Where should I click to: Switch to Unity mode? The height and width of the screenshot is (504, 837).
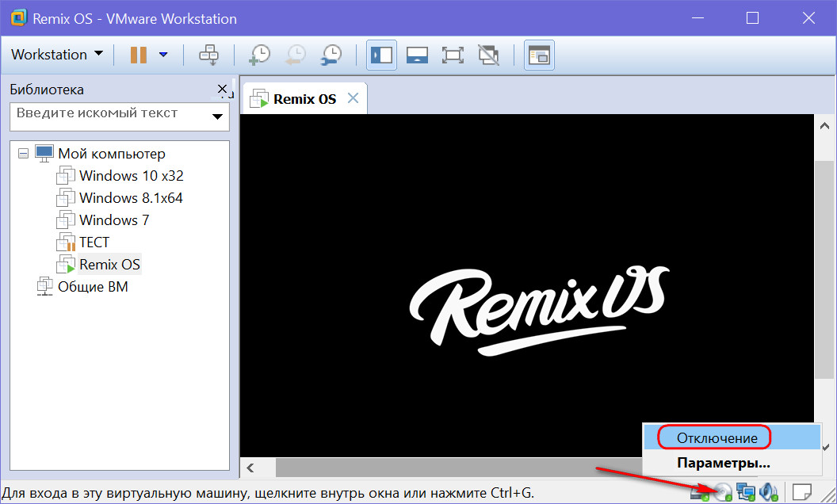coord(488,55)
